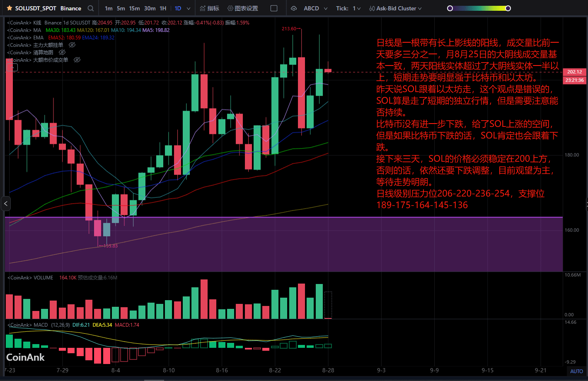Click the collapse box under the indicator legend
This screenshot has height=381, width=588.
point(12,67)
